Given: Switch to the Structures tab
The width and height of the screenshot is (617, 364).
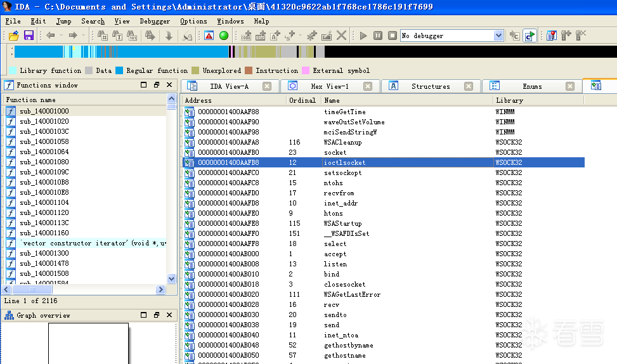Looking at the screenshot, I should coord(431,86).
